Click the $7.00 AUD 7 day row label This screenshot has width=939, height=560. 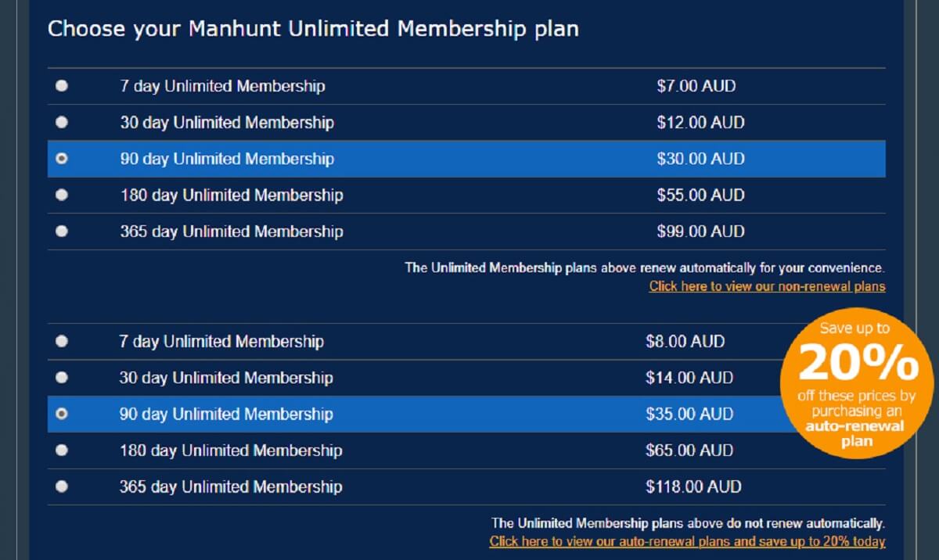pos(222,86)
